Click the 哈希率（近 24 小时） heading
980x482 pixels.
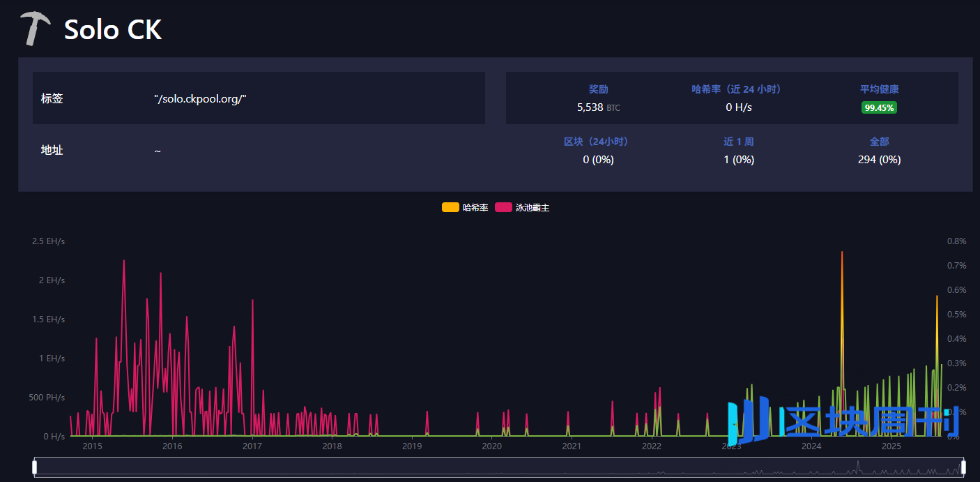pos(738,89)
